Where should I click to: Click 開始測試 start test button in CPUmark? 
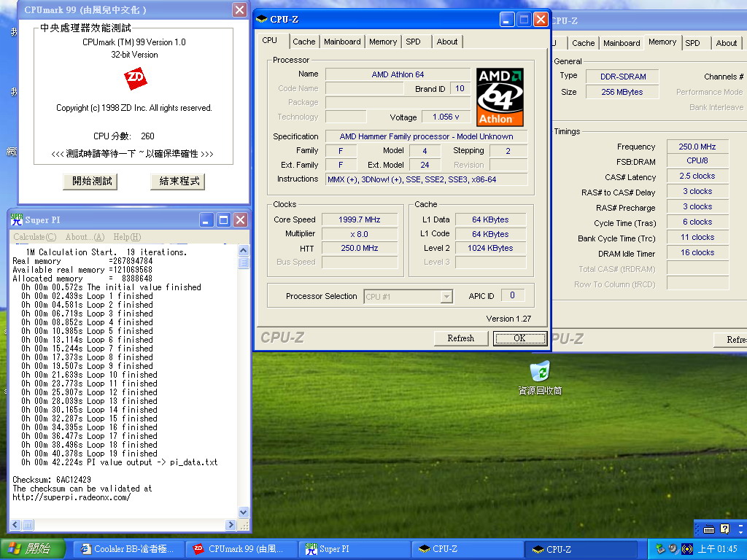[90, 181]
